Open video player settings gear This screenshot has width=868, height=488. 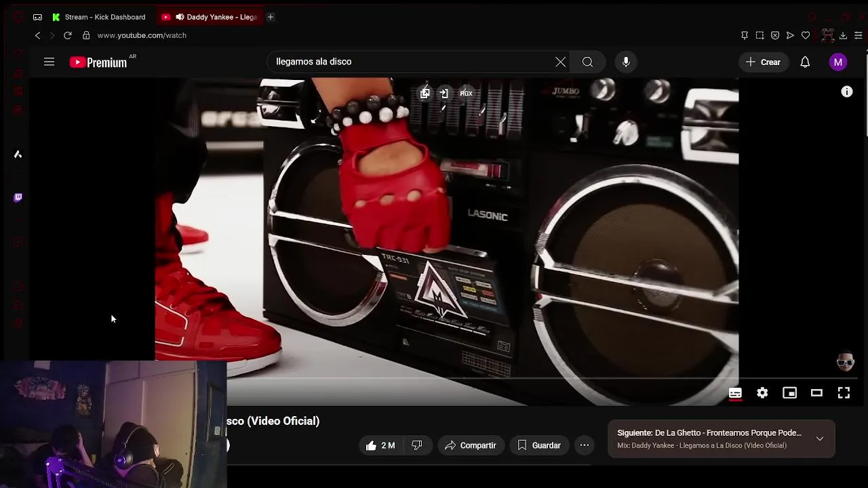[762, 393]
